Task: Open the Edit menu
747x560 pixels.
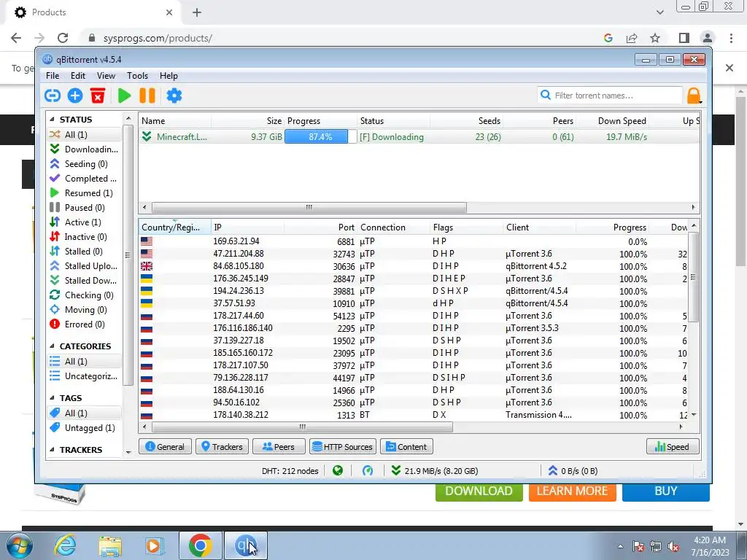Action: click(77, 76)
